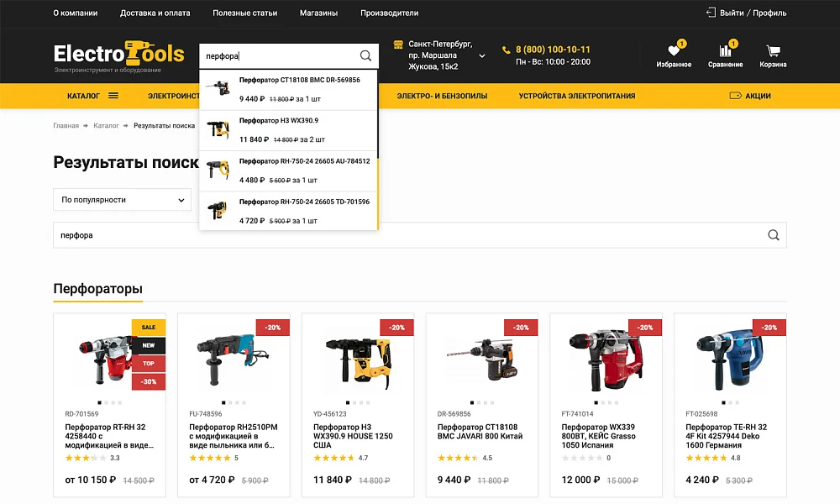
Task: Open Сравнение comparison chart icon
Action: (x=726, y=51)
